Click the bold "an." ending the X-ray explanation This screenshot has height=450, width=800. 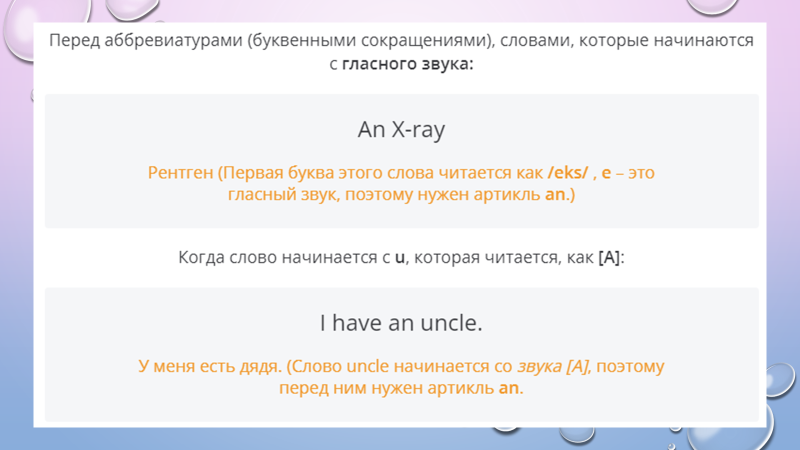560,196
